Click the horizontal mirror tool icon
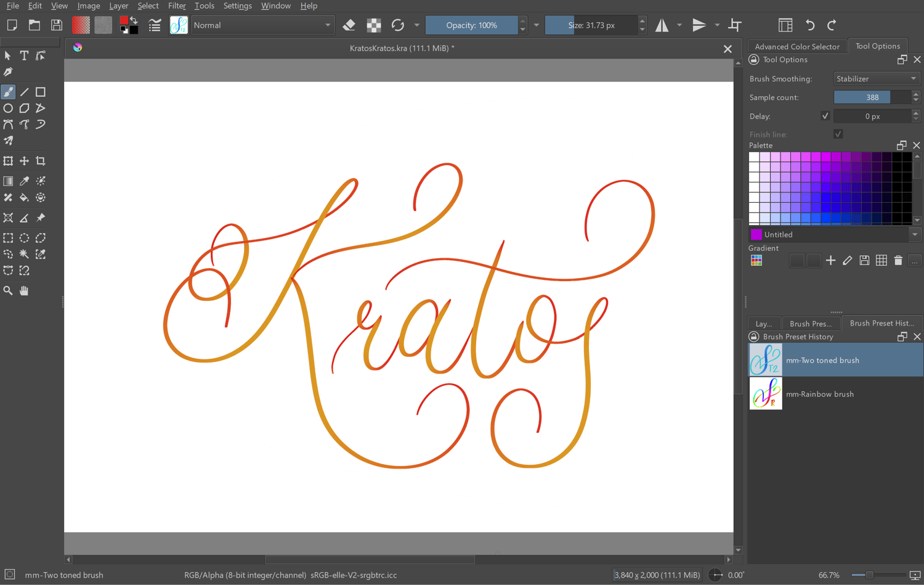 [x=662, y=25]
